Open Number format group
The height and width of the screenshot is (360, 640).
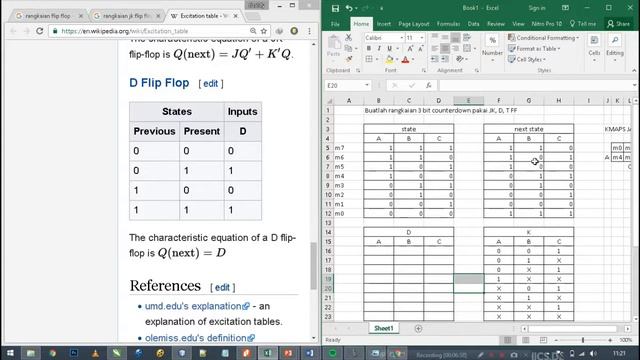[x=492, y=47]
